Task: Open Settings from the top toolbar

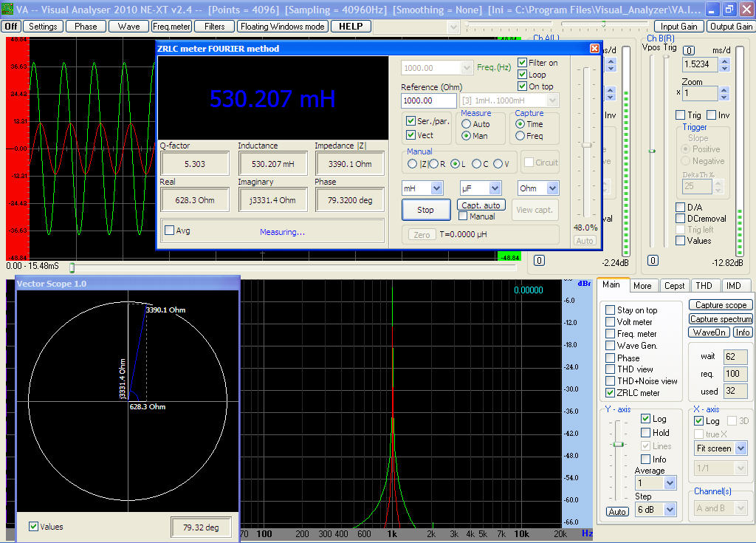Action: click(44, 26)
